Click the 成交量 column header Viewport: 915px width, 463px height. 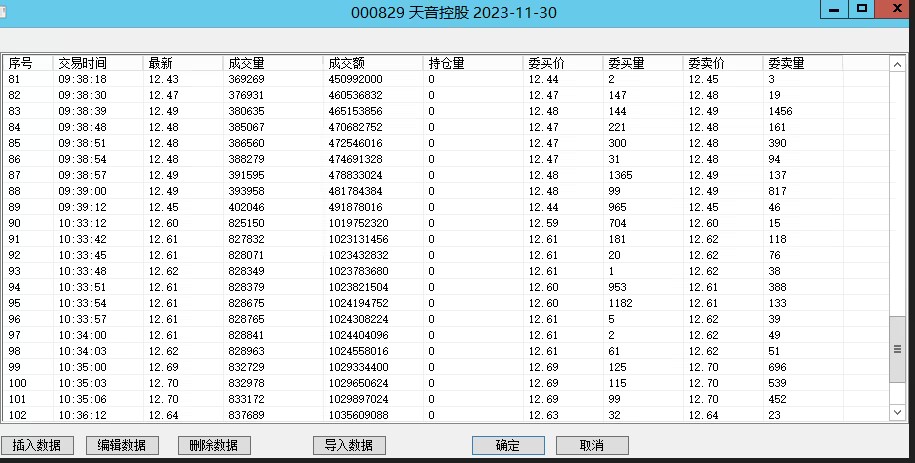pos(273,63)
